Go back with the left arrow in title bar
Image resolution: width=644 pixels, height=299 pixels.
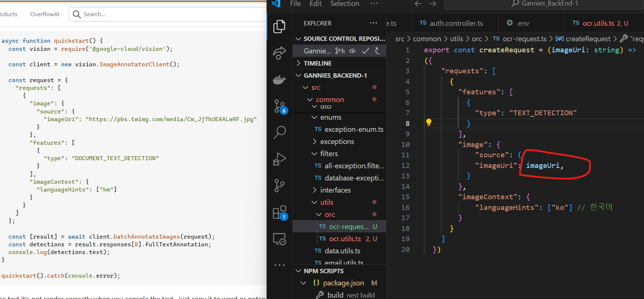coord(418,4)
